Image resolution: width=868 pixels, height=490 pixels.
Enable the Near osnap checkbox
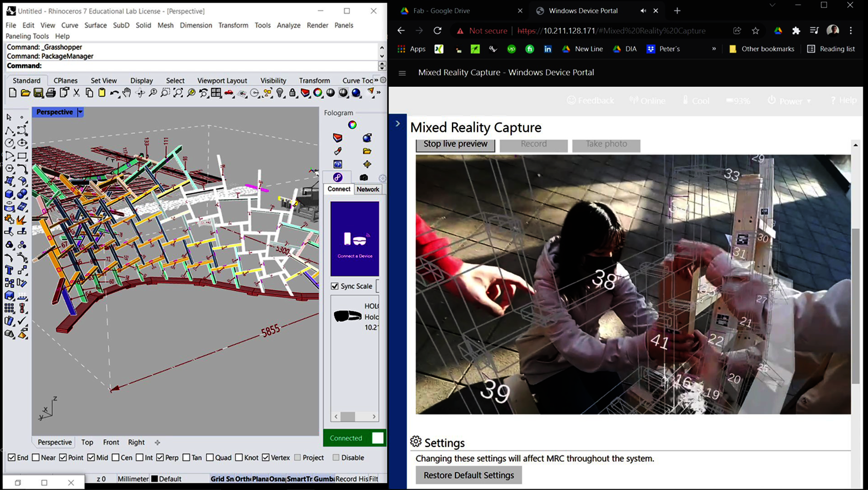[36, 457]
